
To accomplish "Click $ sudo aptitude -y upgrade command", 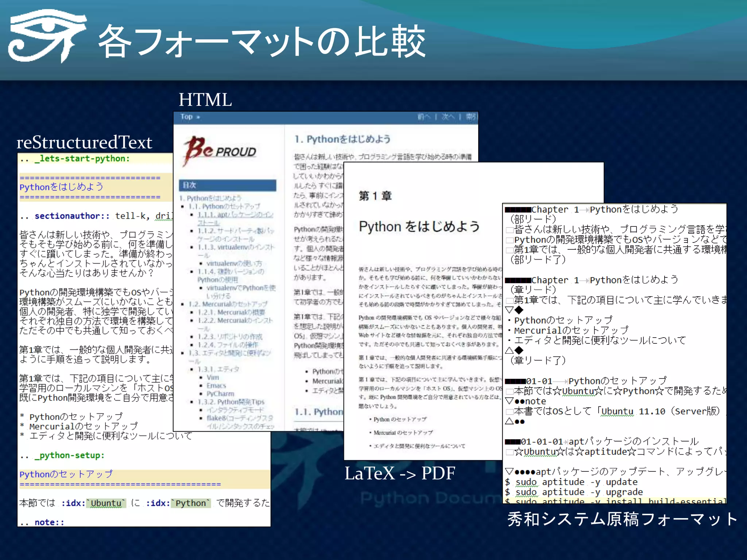I will tap(574, 492).
